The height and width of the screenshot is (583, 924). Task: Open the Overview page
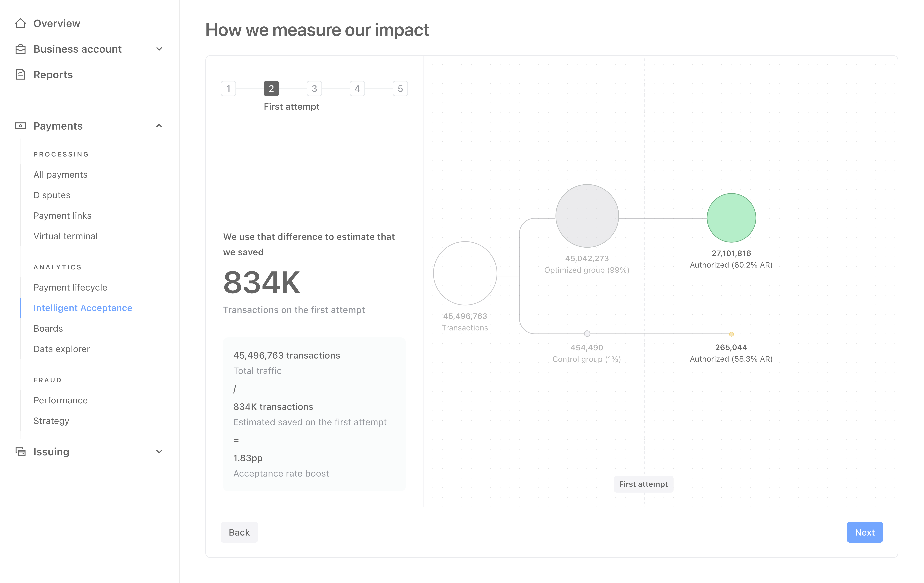[57, 23]
